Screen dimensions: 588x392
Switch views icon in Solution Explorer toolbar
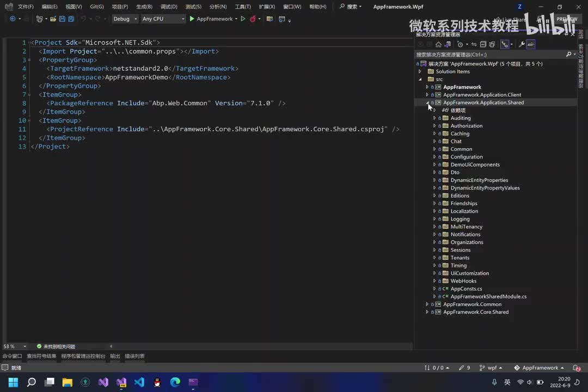pyautogui.click(x=448, y=44)
